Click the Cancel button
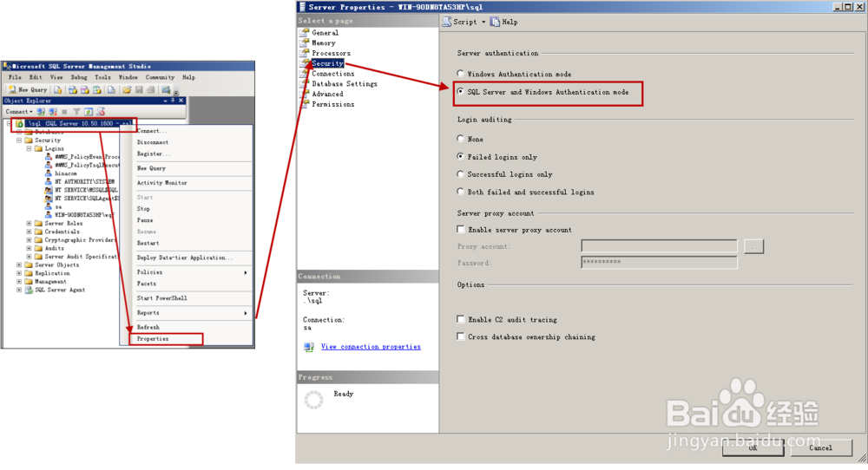868x470 pixels. click(x=821, y=447)
